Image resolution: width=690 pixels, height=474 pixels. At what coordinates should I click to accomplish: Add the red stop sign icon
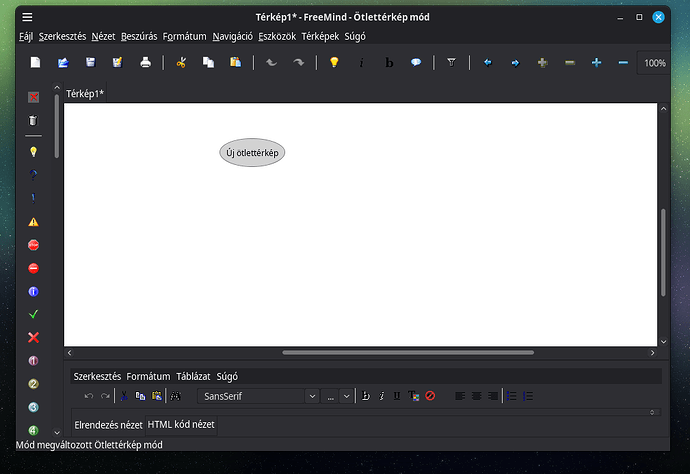[33, 245]
